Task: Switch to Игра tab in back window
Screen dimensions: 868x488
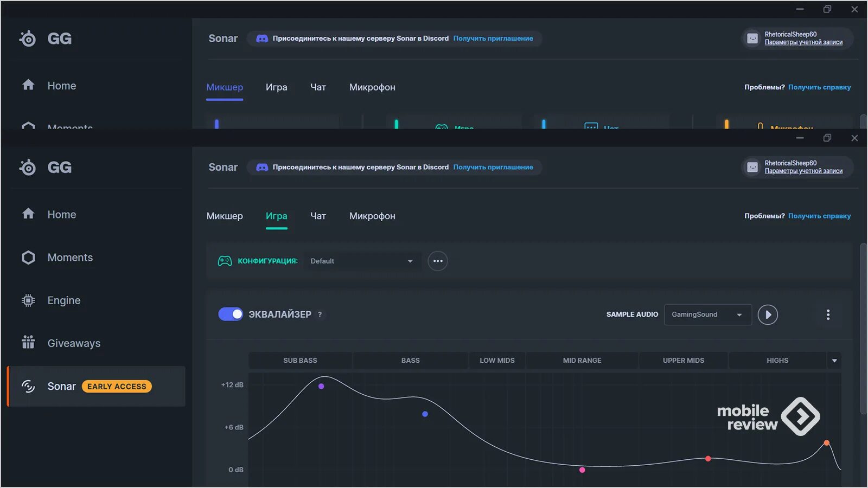Action: (x=277, y=87)
